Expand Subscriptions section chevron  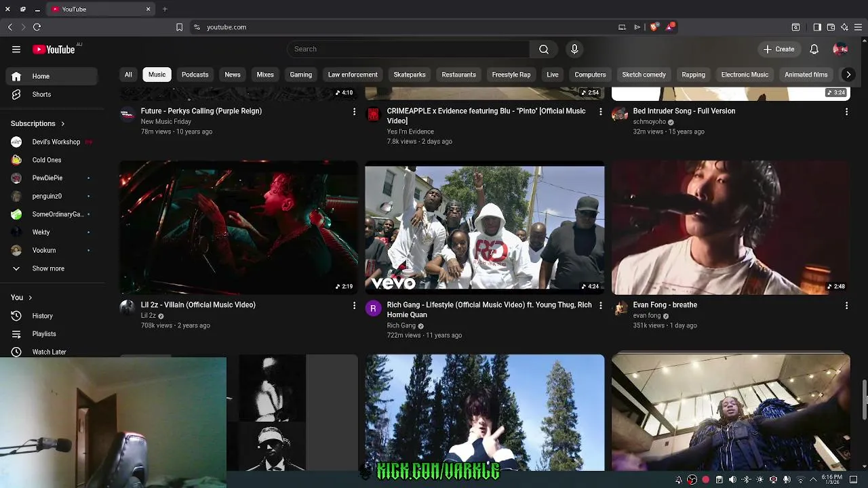tap(63, 124)
